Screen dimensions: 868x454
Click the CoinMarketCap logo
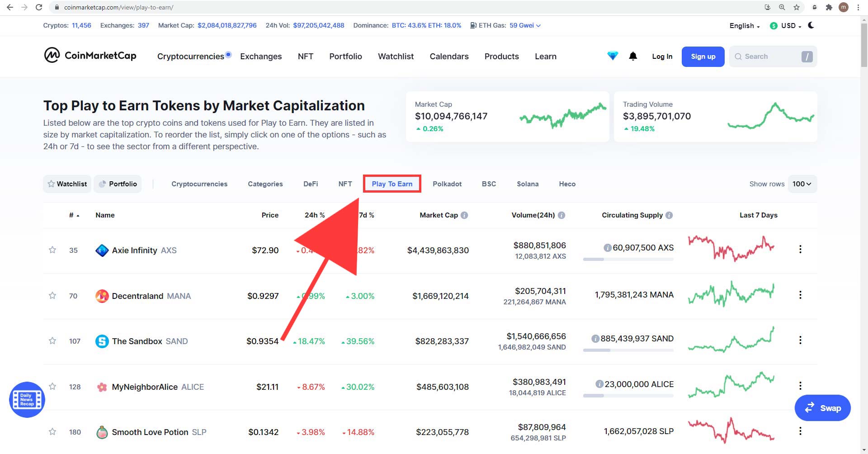click(x=90, y=56)
